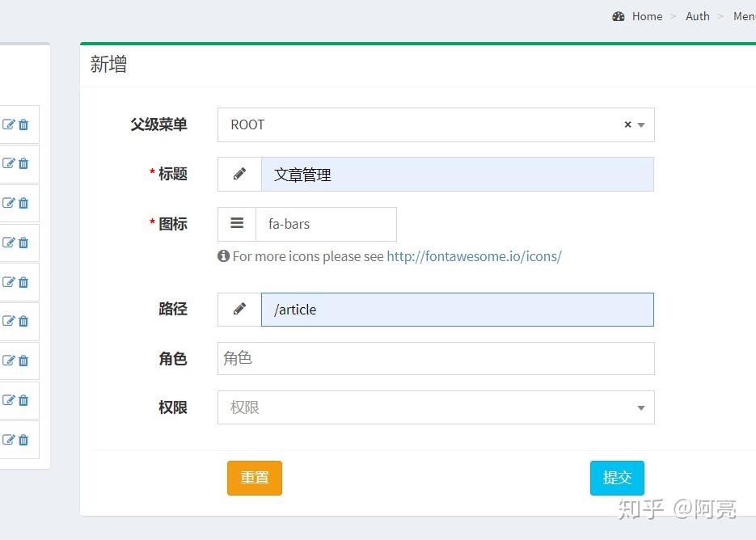Click the 路径 field label

tap(172, 309)
